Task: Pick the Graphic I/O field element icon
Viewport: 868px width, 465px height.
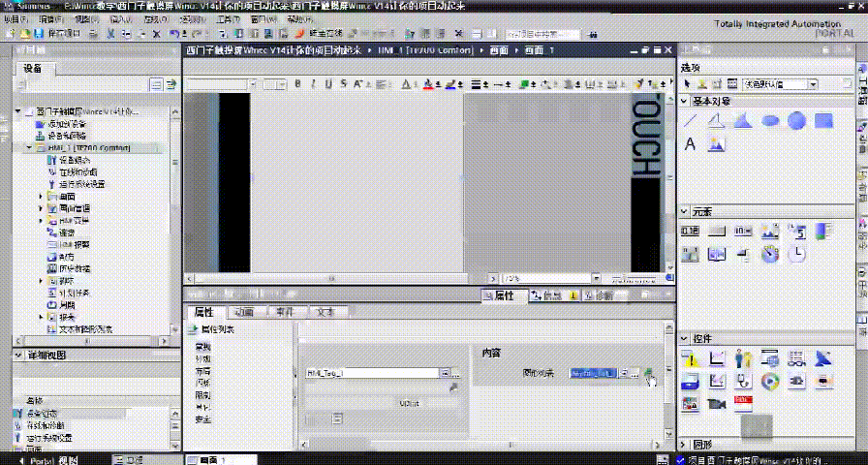Action: point(770,231)
